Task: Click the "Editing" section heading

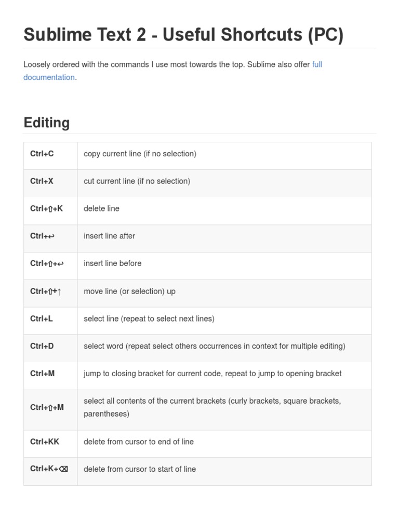Action: pos(47,123)
